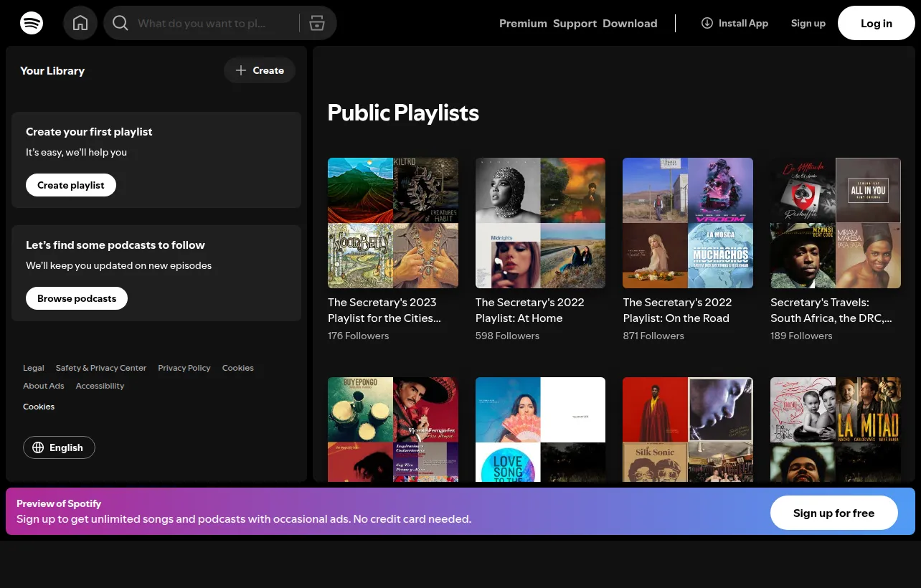The height and width of the screenshot is (588, 921).
Task: Click the Log in button
Action: click(877, 23)
